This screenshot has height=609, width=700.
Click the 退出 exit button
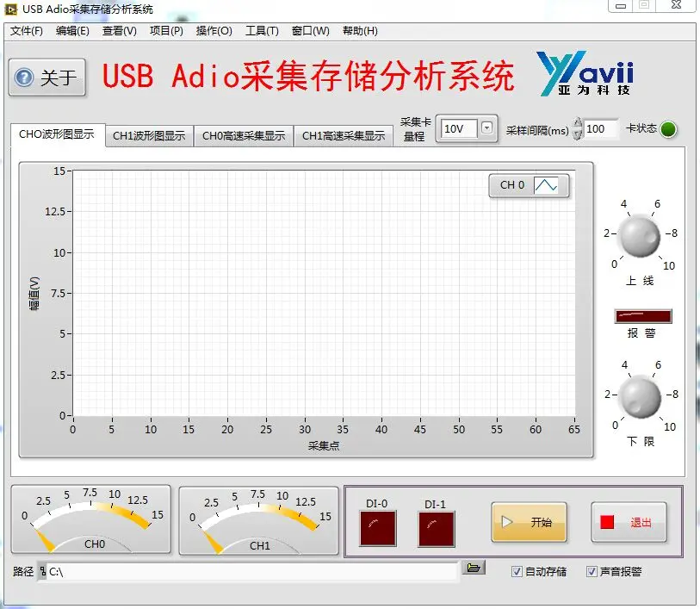pyautogui.click(x=629, y=523)
